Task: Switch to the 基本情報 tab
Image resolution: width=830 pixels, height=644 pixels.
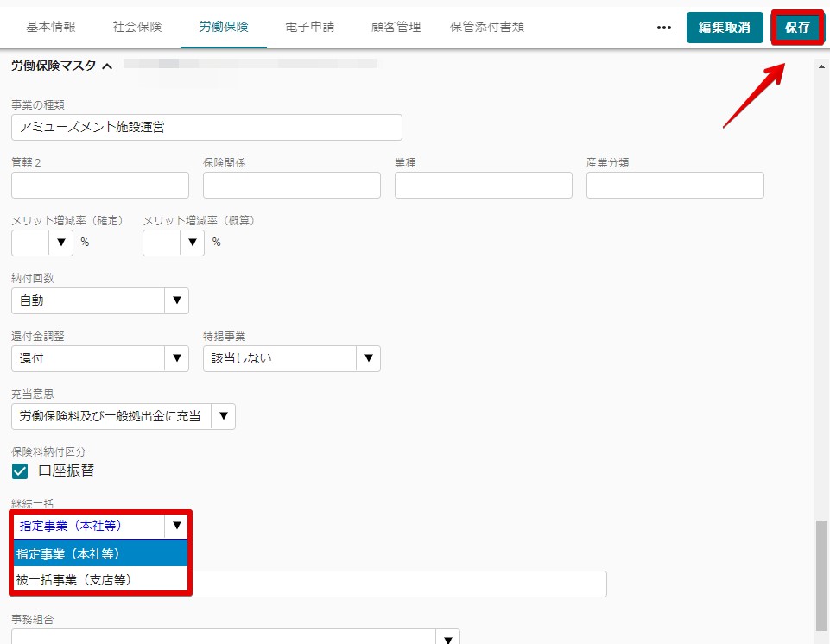Action: click(51, 27)
